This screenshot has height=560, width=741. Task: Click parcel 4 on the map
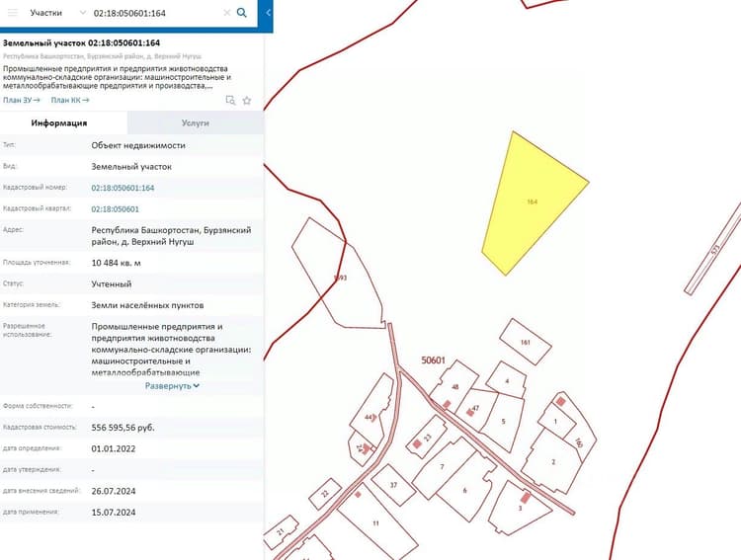(507, 380)
